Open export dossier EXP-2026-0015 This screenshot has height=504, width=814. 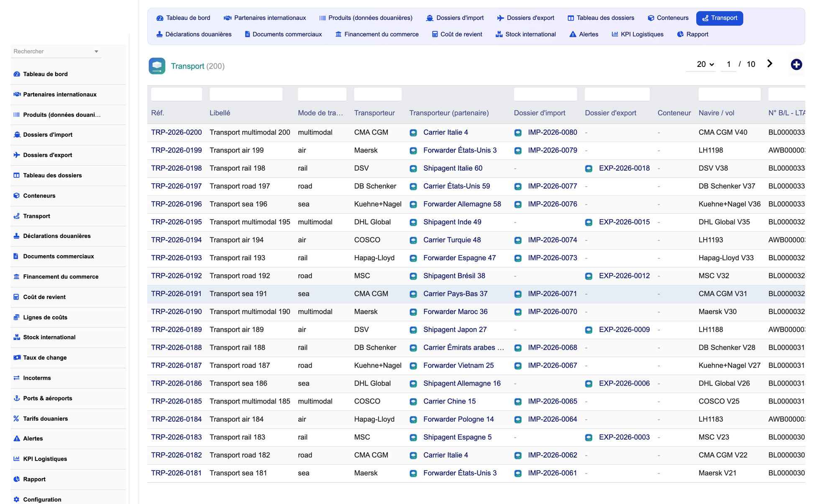coord(625,222)
